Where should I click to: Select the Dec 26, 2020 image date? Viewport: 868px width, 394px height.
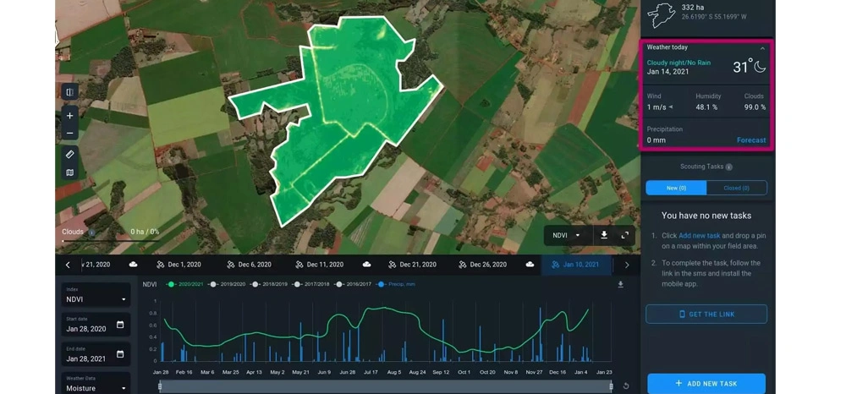pos(482,265)
